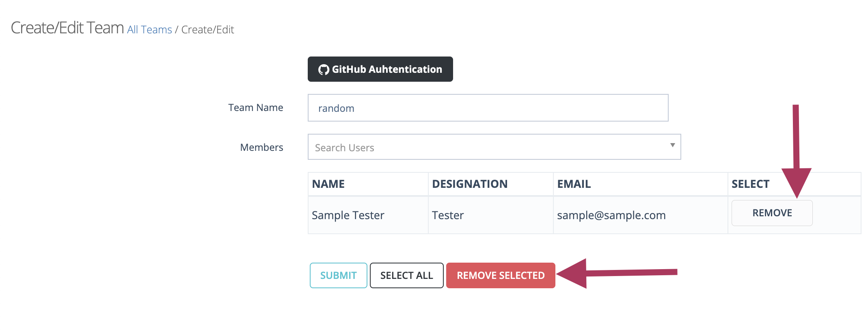This screenshot has width=868, height=335.
Task: Select the Sample Tester name cell
Action: tap(368, 215)
